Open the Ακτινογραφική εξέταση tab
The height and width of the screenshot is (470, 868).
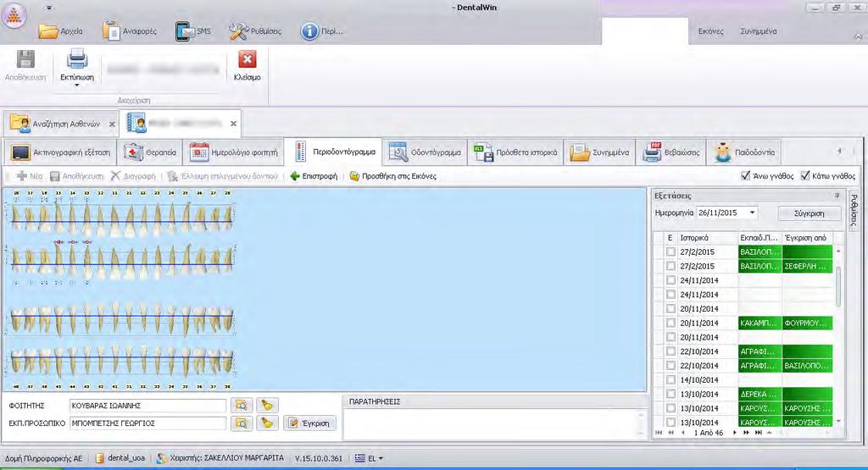coord(61,152)
